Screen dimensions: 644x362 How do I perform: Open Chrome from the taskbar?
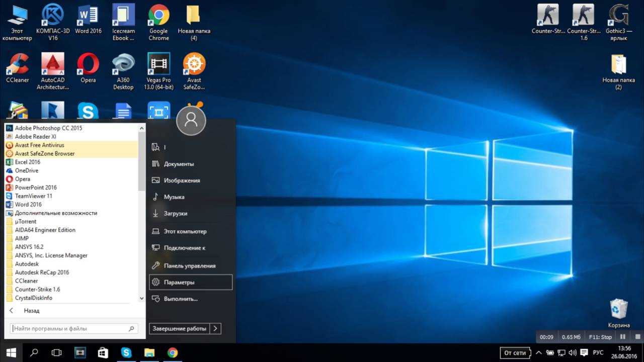pos(173,352)
